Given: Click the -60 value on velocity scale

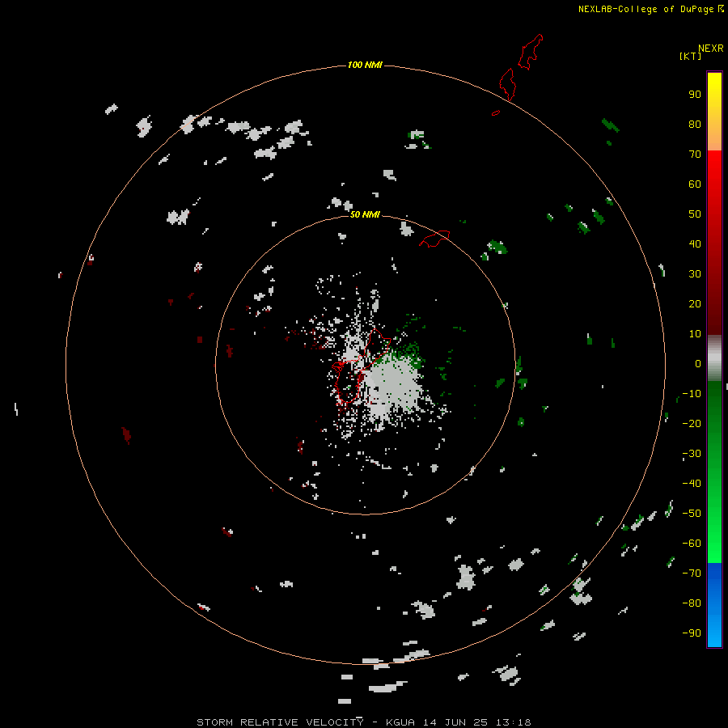Looking at the screenshot, I should [692, 544].
